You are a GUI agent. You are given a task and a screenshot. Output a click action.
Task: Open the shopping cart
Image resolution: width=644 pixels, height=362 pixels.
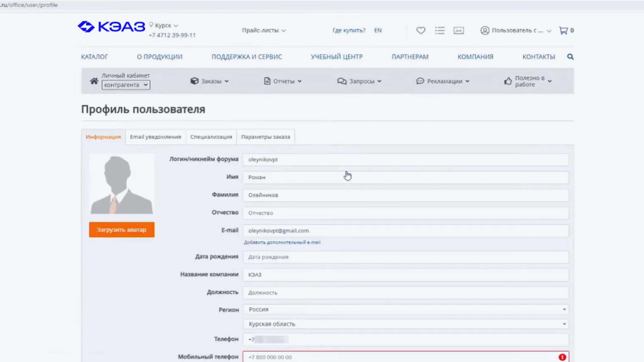pos(564,31)
